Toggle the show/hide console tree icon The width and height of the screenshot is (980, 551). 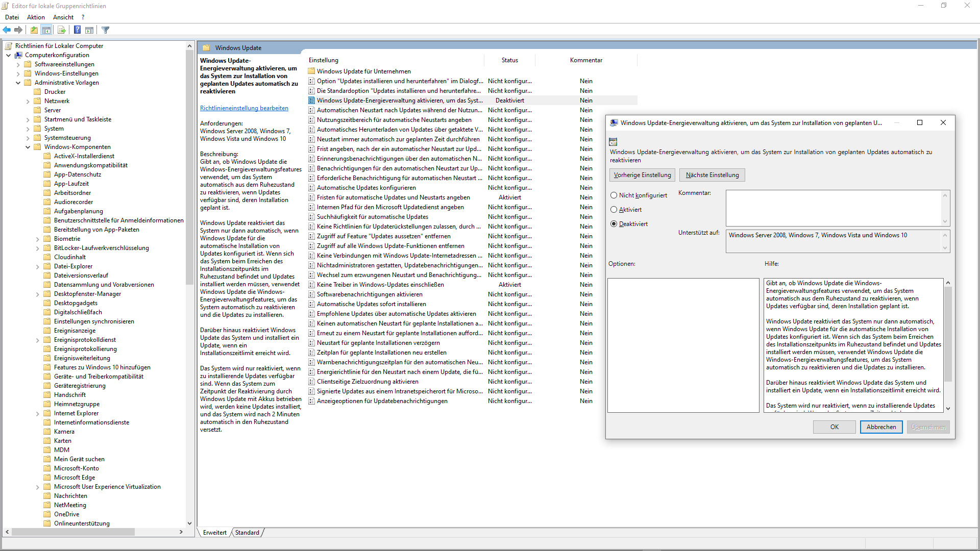click(x=46, y=30)
